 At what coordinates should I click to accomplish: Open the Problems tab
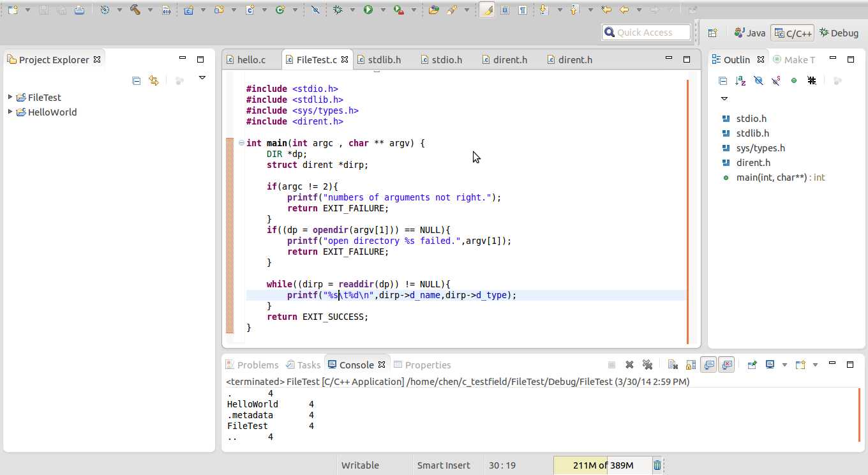click(252, 365)
